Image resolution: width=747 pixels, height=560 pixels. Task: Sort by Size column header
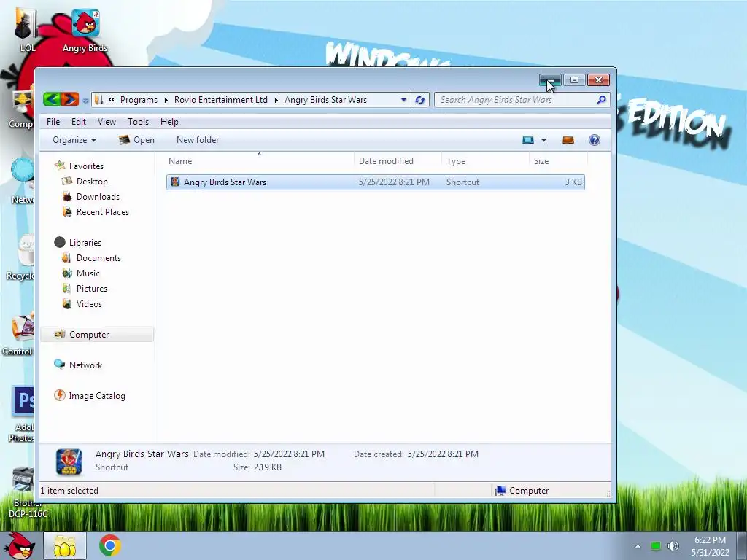click(558, 161)
